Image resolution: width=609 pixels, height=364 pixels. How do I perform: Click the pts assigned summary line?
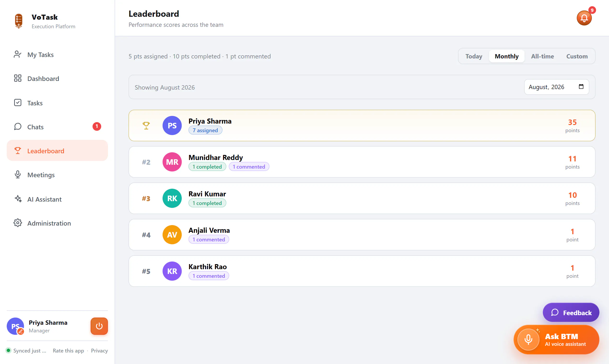tap(200, 56)
